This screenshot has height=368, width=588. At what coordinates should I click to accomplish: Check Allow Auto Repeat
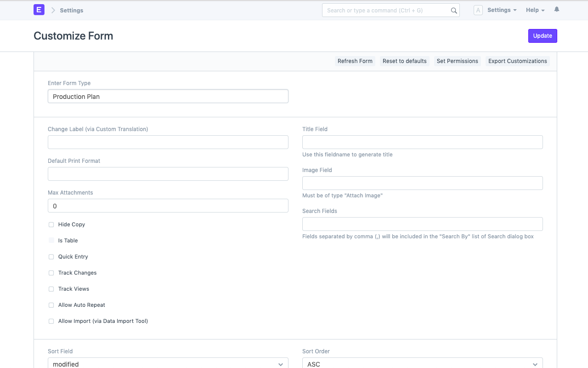pyautogui.click(x=51, y=305)
